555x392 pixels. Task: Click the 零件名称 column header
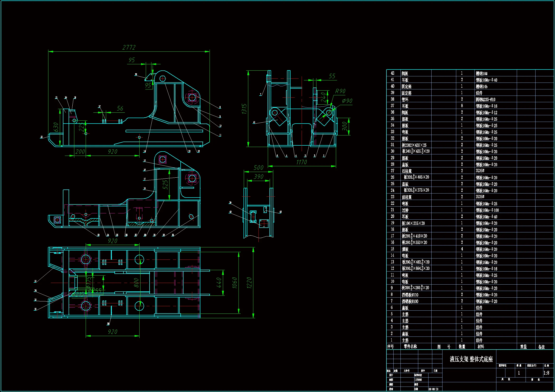pos(410,347)
